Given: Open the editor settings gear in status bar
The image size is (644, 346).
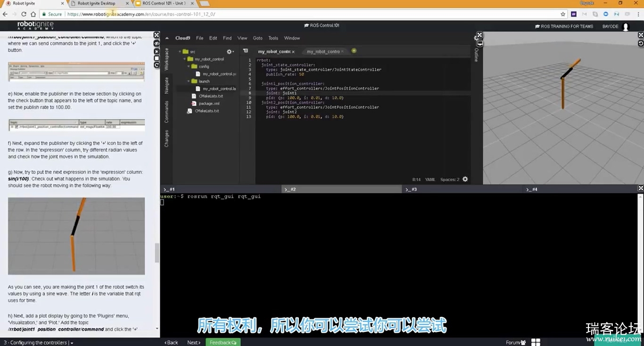Looking at the screenshot, I should click(x=465, y=179).
